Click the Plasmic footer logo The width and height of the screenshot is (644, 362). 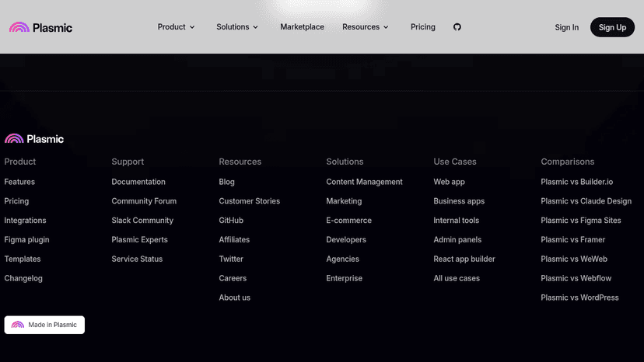(x=34, y=139)
